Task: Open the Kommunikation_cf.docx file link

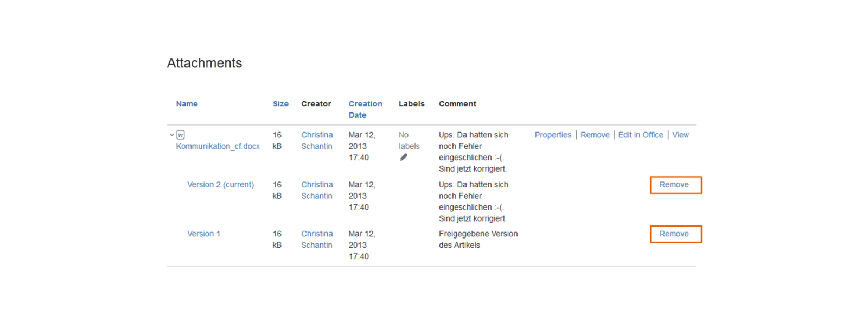Action: pyautogui.click(x=218, y=146)
